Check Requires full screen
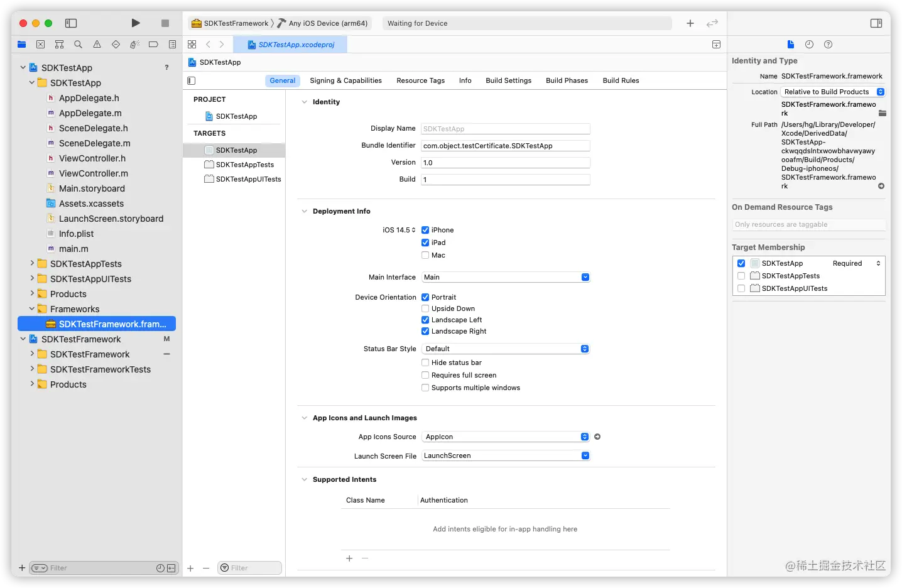The image size is (902, 588). [425, 375]
